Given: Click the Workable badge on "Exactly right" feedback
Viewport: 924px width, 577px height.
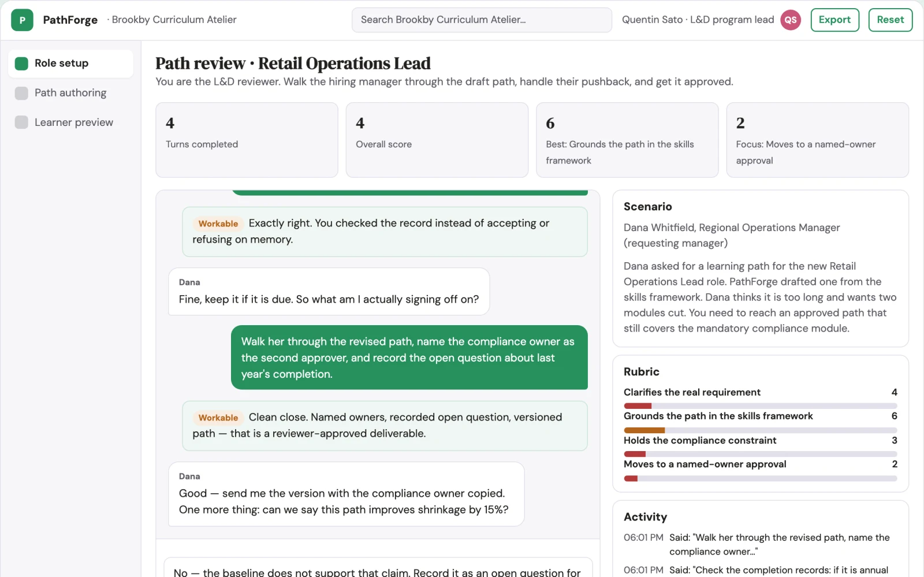Looking at the screenshot, I should (218, 224).
